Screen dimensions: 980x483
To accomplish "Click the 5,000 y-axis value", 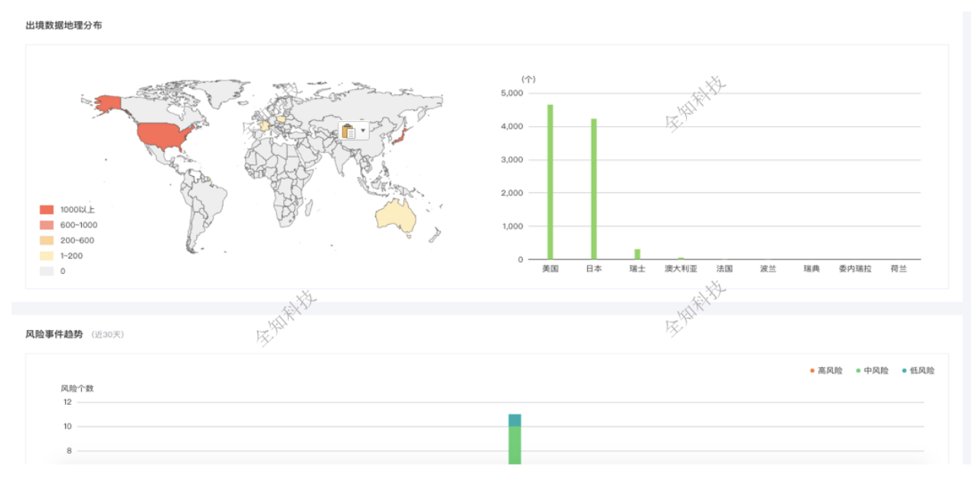I will pos(511,93).
